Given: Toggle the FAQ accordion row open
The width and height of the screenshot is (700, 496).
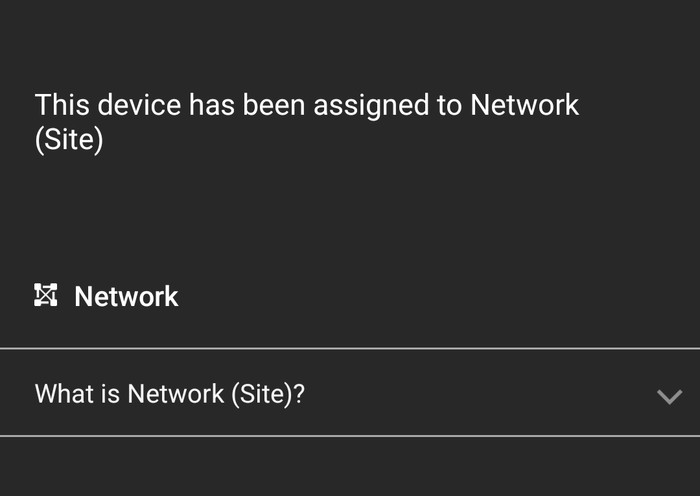Looking at the screenshot, I should coord(350,393).
